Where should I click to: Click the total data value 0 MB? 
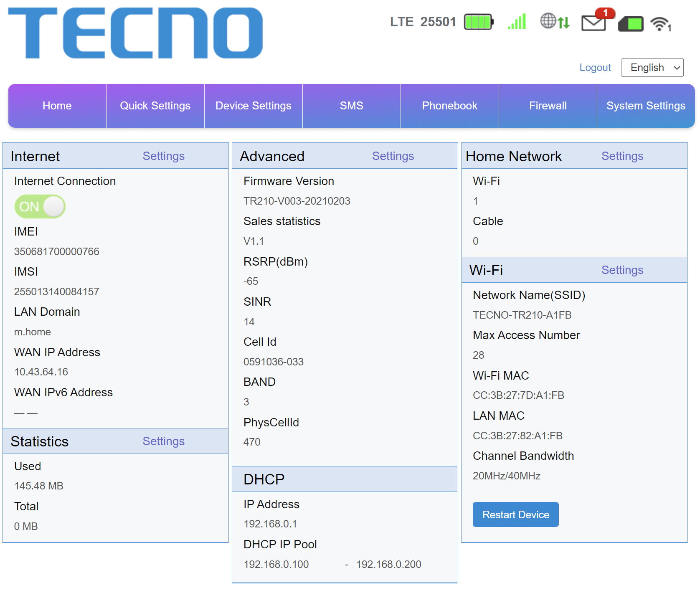pos(26,527)
